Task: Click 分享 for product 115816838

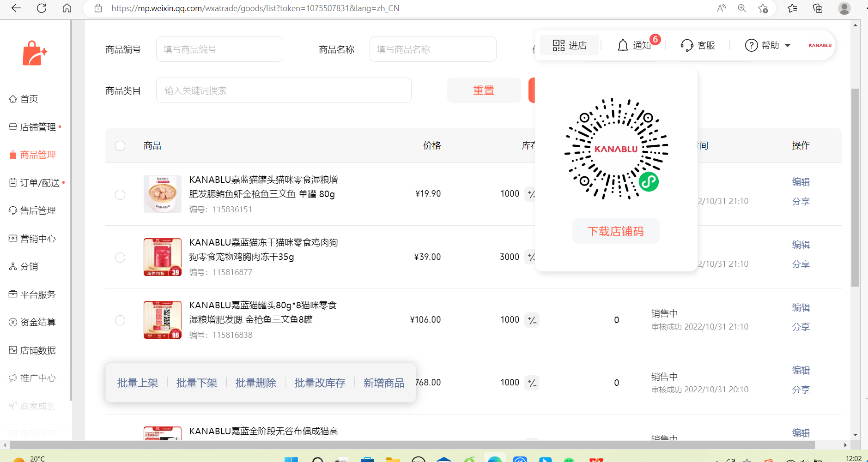Action: coord(801,327)
